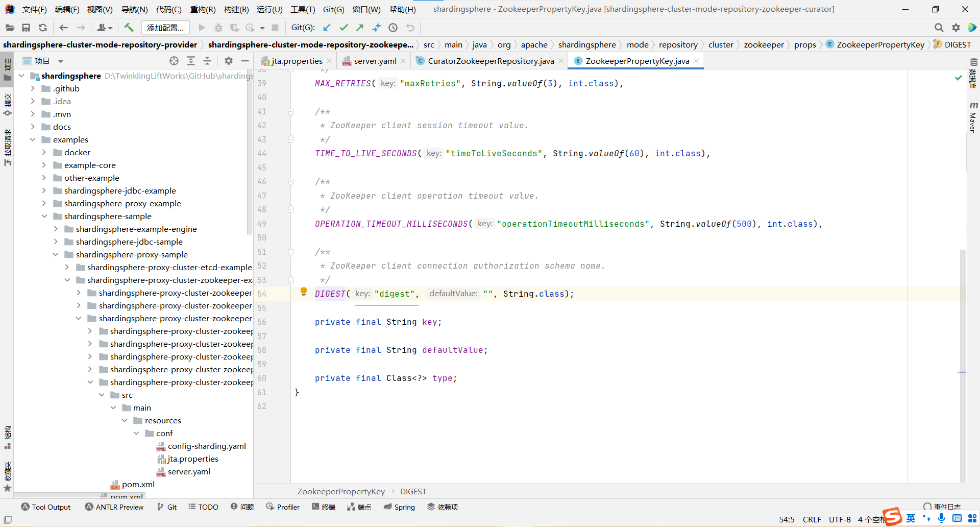The height and width of the screenshot is (527, 980).
Task: Open the 导航(N) menu
Action: coord(135,9)
